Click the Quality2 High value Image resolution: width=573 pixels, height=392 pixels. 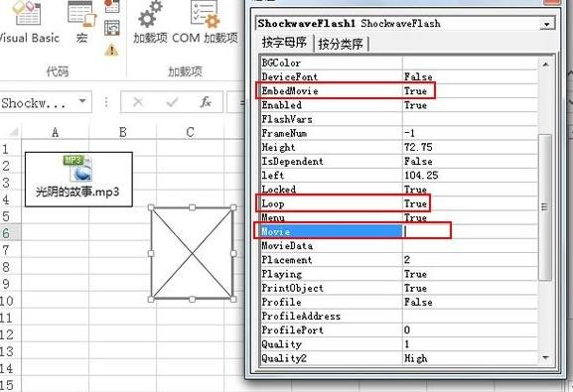[x=415, y=358]
